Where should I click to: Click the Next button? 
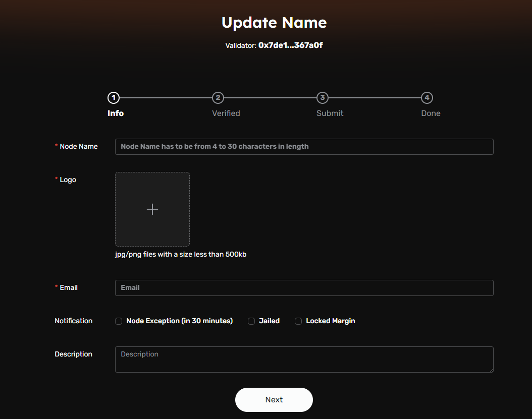[274, 399]
